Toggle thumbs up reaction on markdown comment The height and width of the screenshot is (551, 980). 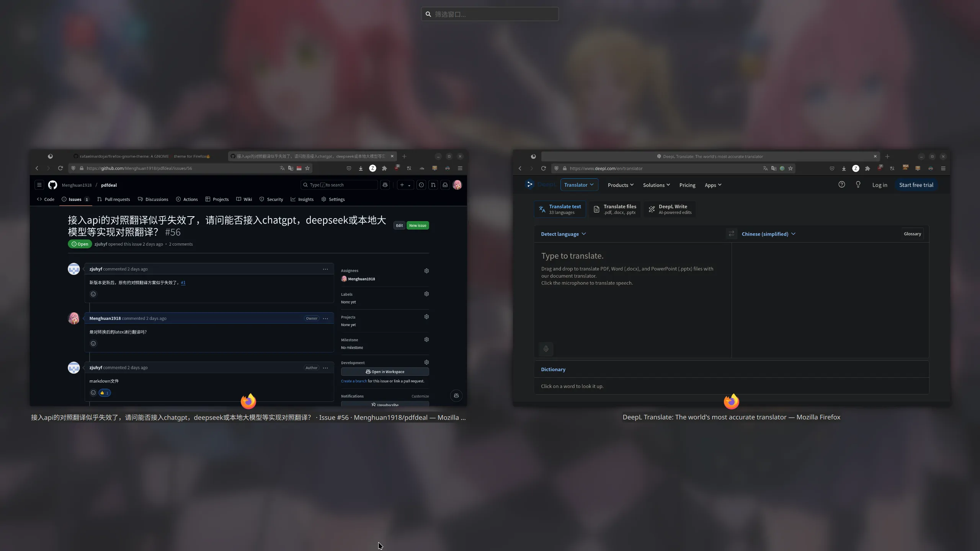(x=105, y=393)
